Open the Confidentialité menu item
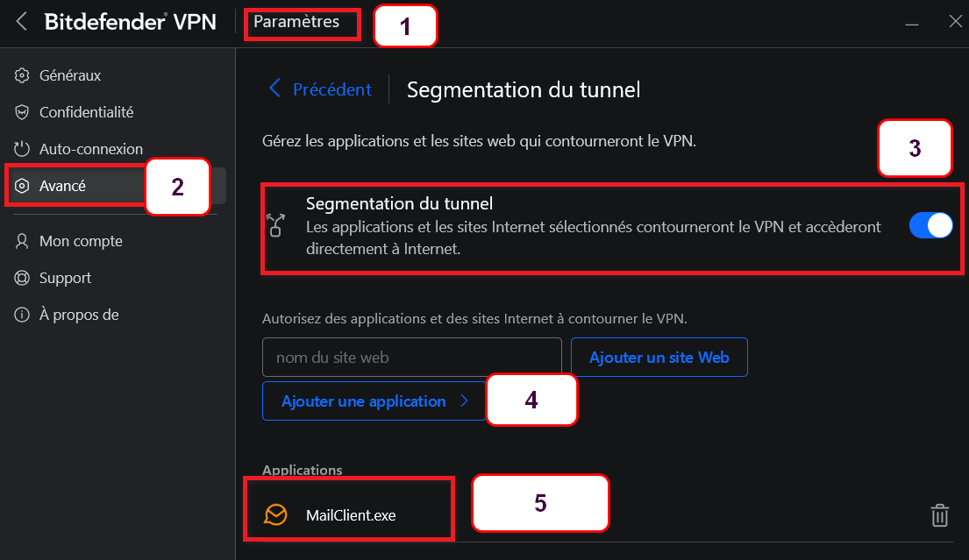The width and height of the screenshot is (969, 560). (86, 112)
